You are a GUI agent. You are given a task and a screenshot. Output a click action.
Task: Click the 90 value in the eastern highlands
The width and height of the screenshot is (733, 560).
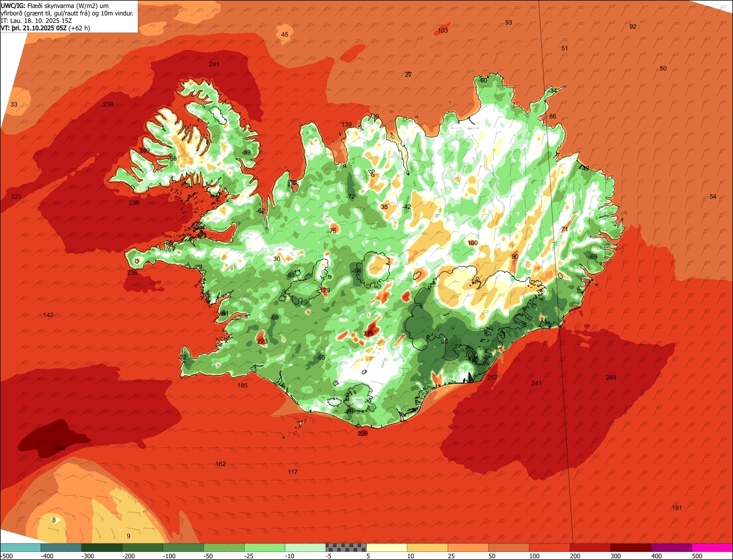[515, 257]
